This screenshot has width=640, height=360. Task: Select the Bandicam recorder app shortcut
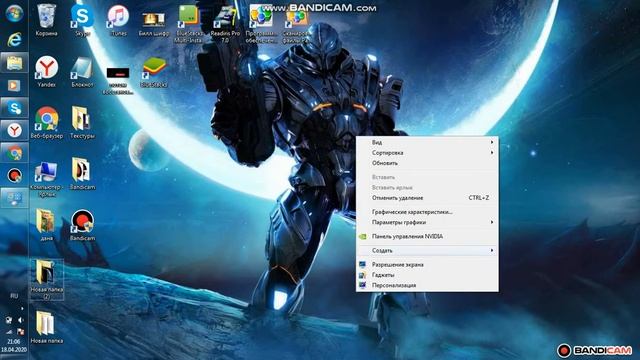pyautogui.click(x=82, y=224)
